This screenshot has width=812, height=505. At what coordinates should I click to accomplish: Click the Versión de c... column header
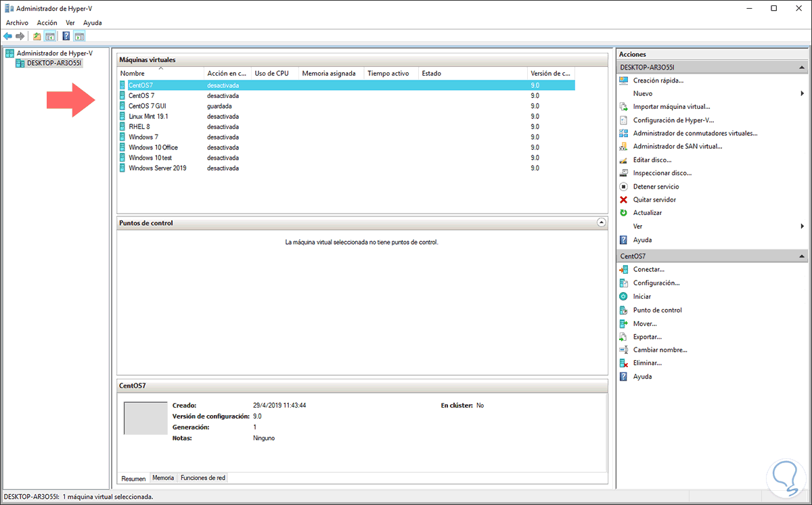click(x=551, y=73)
